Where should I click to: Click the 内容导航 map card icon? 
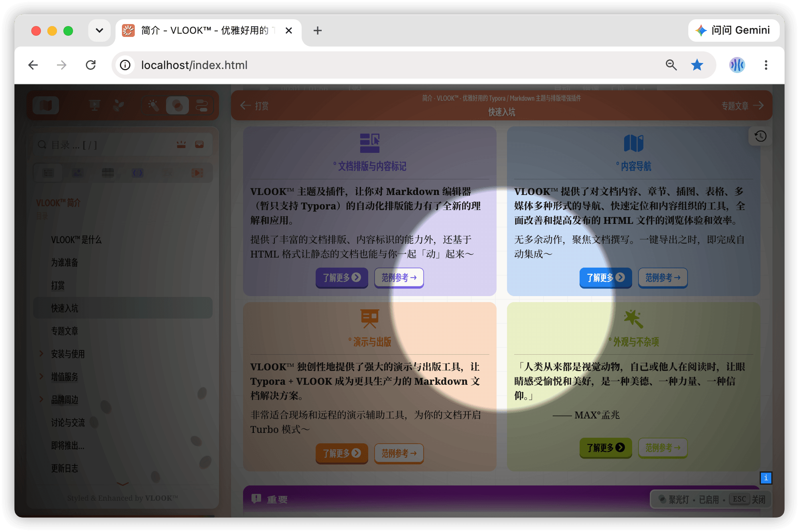pyautogui.click(x=634, y=143)
